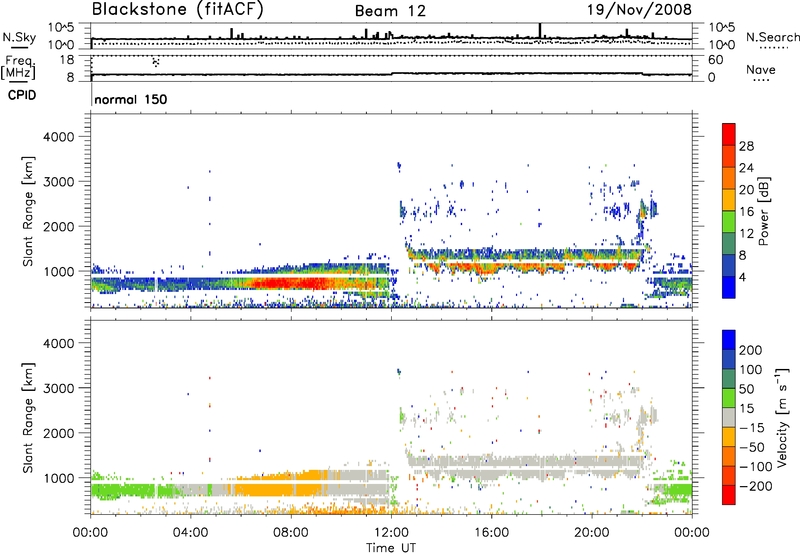Click the 08:00 time tick label
This screenshot has width=800, height=554.
(x=291, y=533)
